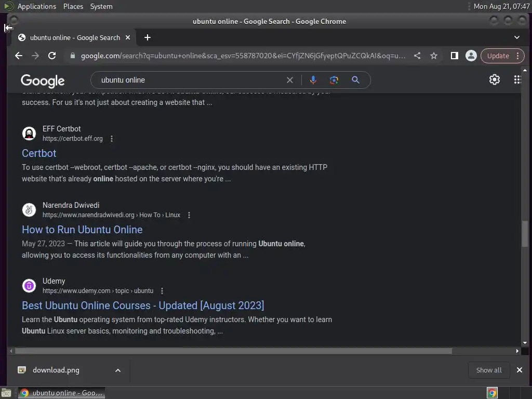Open a new browser tab
The height and width of the screenshot is (399, 532).
pos(147,37)
